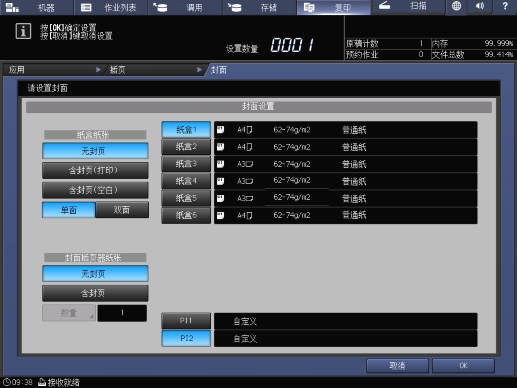Select post inserter tray PI1

point(186,321)
